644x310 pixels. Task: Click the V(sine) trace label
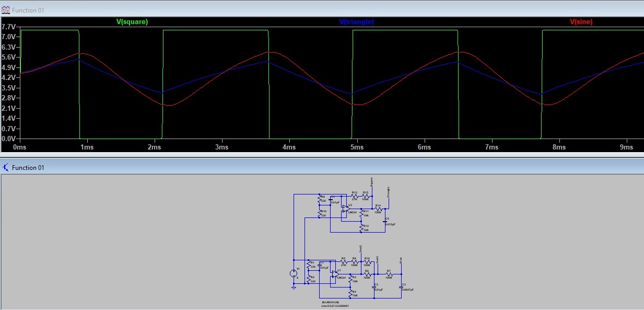[x=581, y=22]
